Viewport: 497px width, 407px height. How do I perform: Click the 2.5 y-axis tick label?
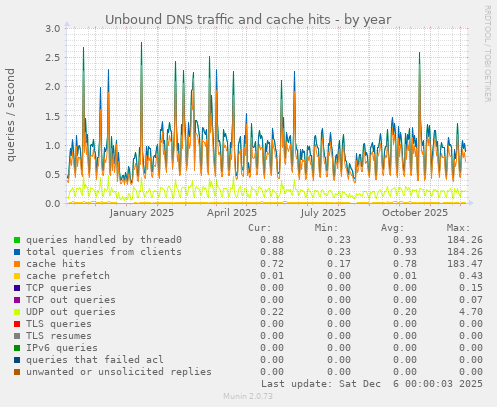[x=53, y=58]
